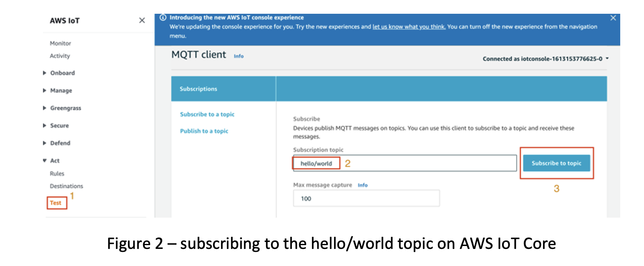This screenshot has height=266, width=644.
Task: Open the 'Connected as iotconsole' dropdown
Action: tap(546, 59)
